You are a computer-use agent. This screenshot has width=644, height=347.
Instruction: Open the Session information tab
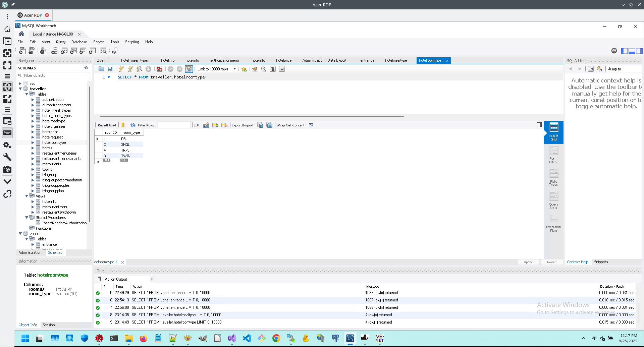click(49, 325)
